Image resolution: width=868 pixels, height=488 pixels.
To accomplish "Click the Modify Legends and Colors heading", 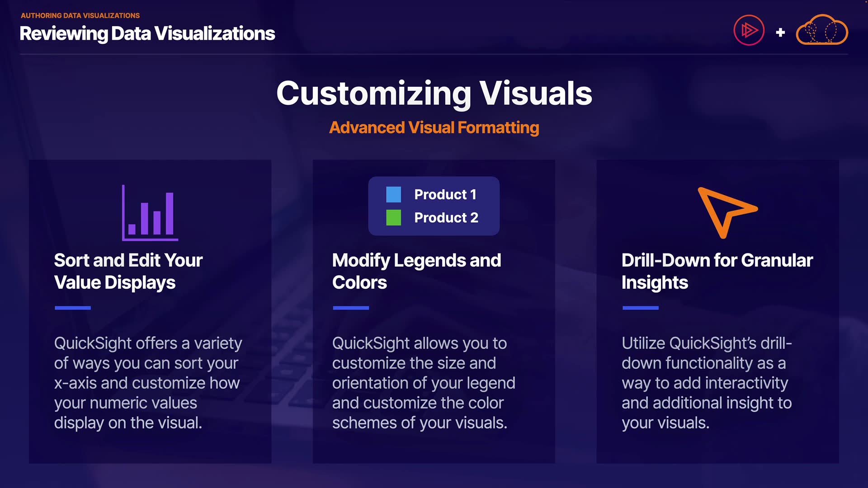I will click(x=416, y=271).
